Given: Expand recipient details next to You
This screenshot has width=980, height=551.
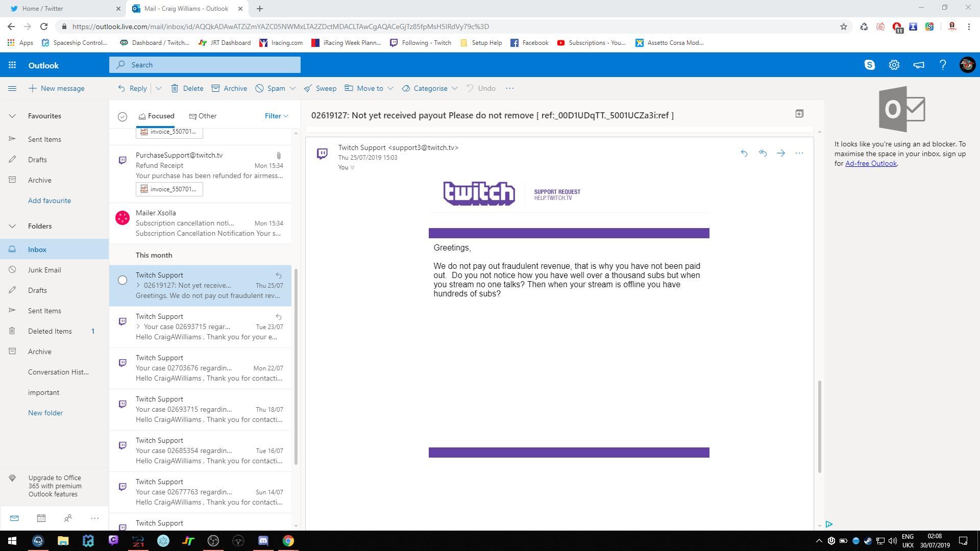Looking at the screenshot, I should [x=352, y=167].
